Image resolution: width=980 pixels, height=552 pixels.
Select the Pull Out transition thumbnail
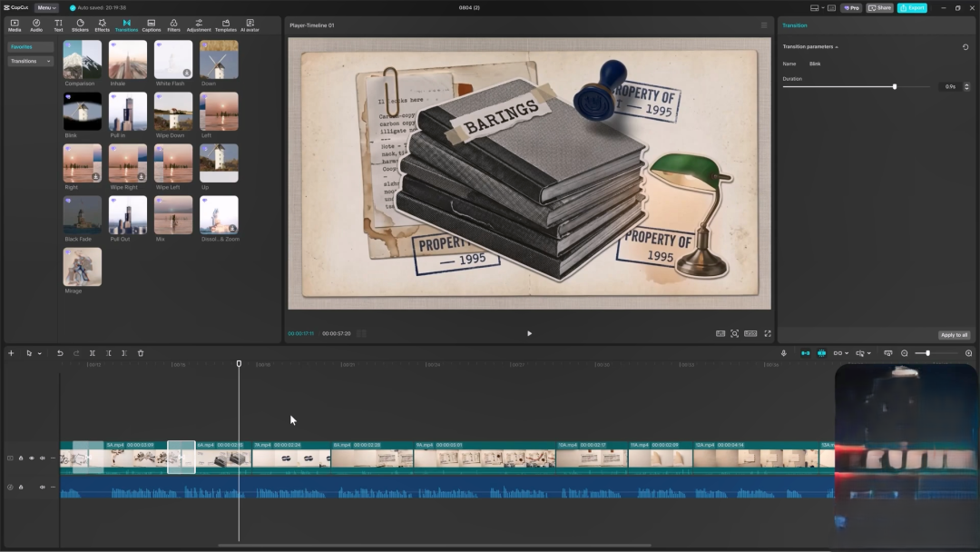click(128, 215)
